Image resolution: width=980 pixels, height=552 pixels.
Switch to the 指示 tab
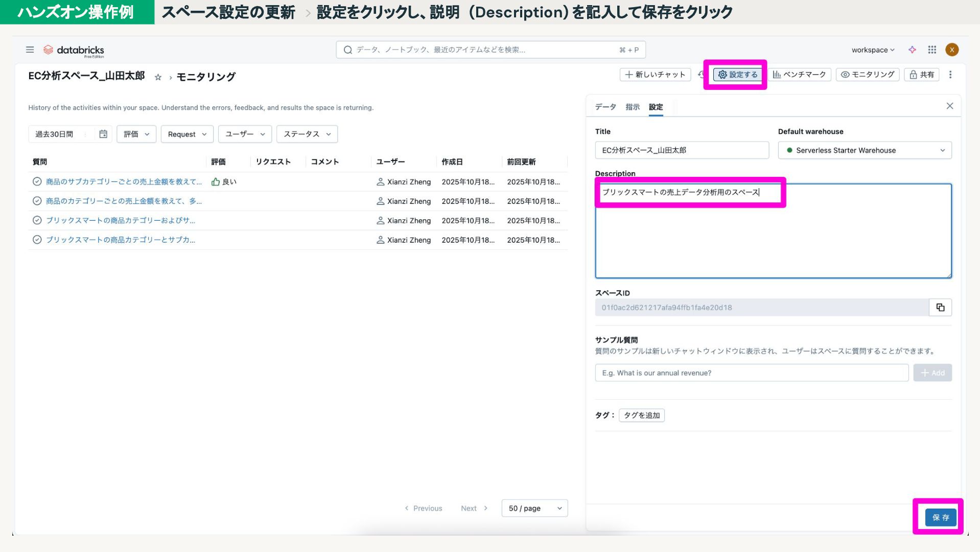point(632,107)
